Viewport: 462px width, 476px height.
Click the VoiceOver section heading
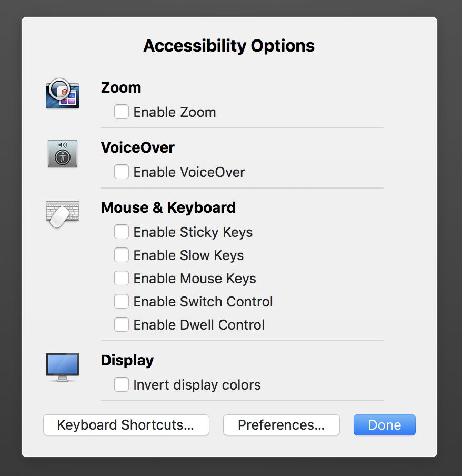tap(137, 147)
